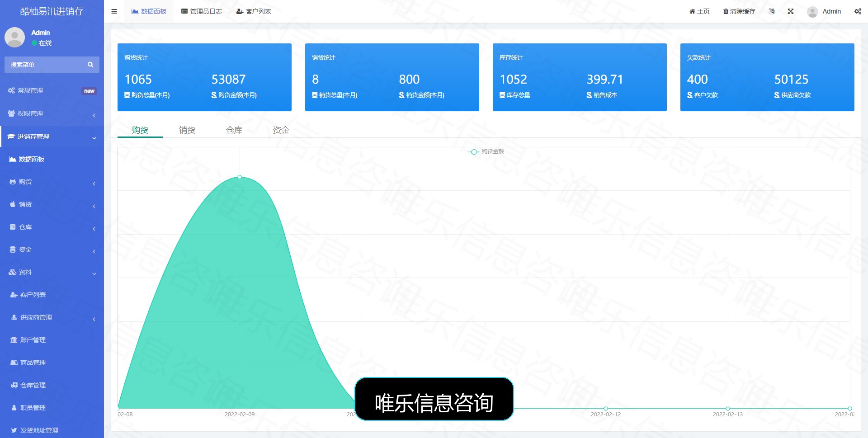
Task: Open the Admin user menu at top right
Action: [824, 11]
